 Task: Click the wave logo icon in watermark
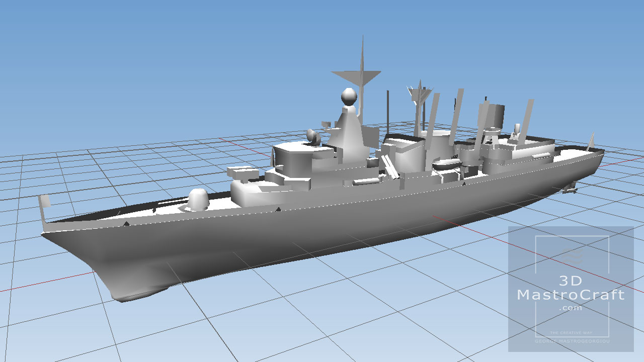point(571,257)
